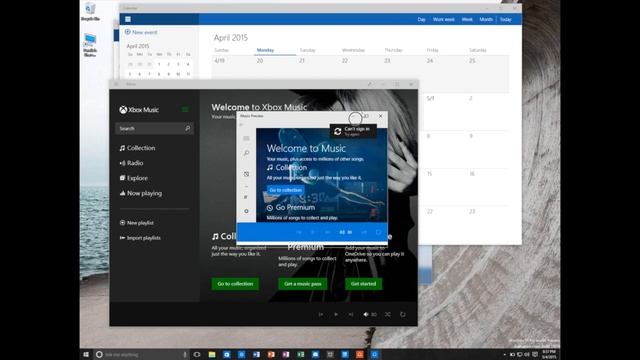The height and width of the screenshot is (360, 640).
Task: Toggle shuffle icon in Music Preview blue bar
Action: pos(364,232)
